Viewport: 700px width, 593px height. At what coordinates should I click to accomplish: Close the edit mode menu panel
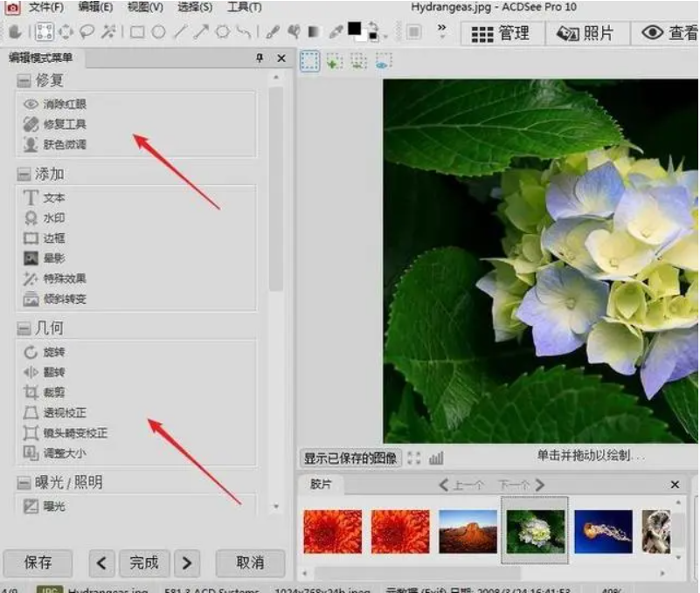pos(281,58)
